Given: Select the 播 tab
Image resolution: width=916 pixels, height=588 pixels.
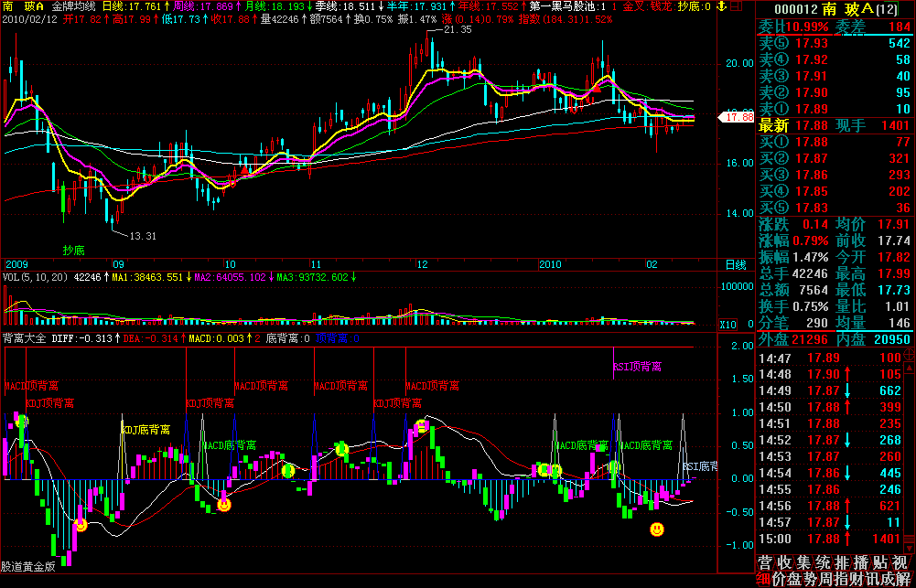Looking at the screenshot, I should point(861,563).
